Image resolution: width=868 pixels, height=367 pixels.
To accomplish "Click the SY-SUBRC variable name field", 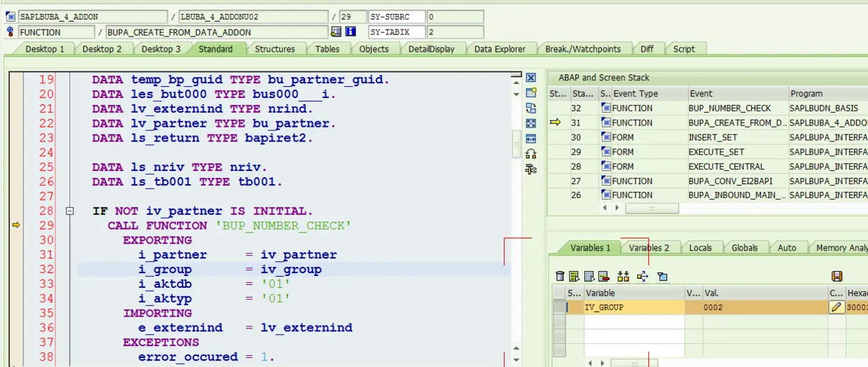I will pos(397,17).
